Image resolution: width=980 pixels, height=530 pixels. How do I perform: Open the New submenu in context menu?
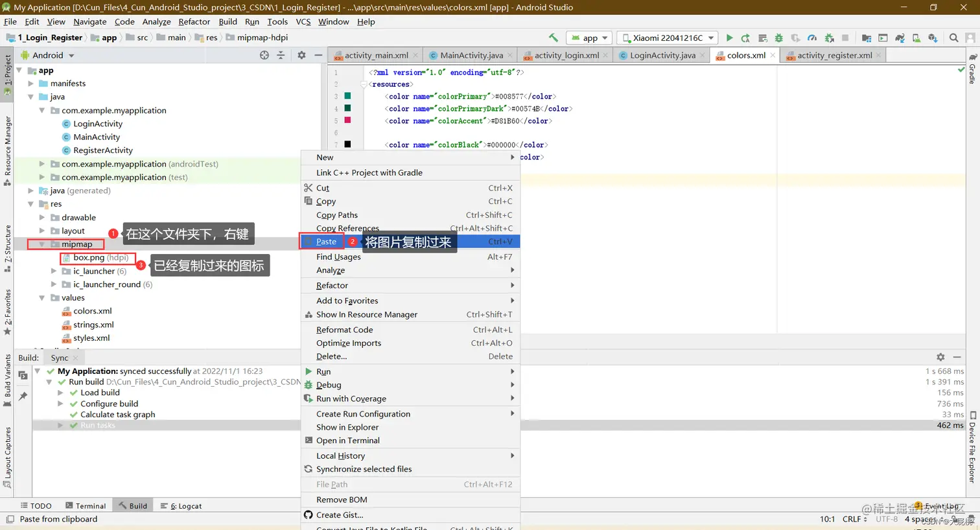click(x=410, y=157)
